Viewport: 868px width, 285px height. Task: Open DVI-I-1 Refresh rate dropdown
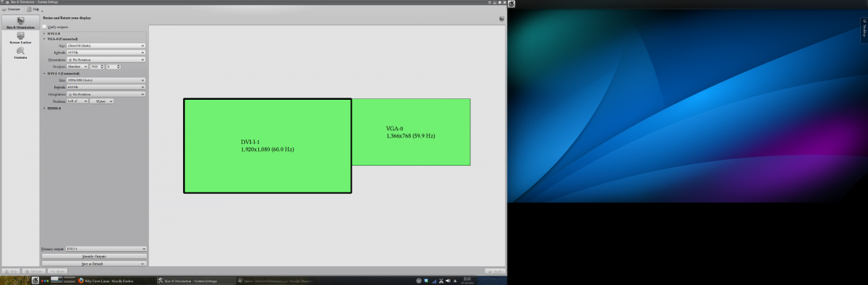pyautogui.click(x=106, y=87)
